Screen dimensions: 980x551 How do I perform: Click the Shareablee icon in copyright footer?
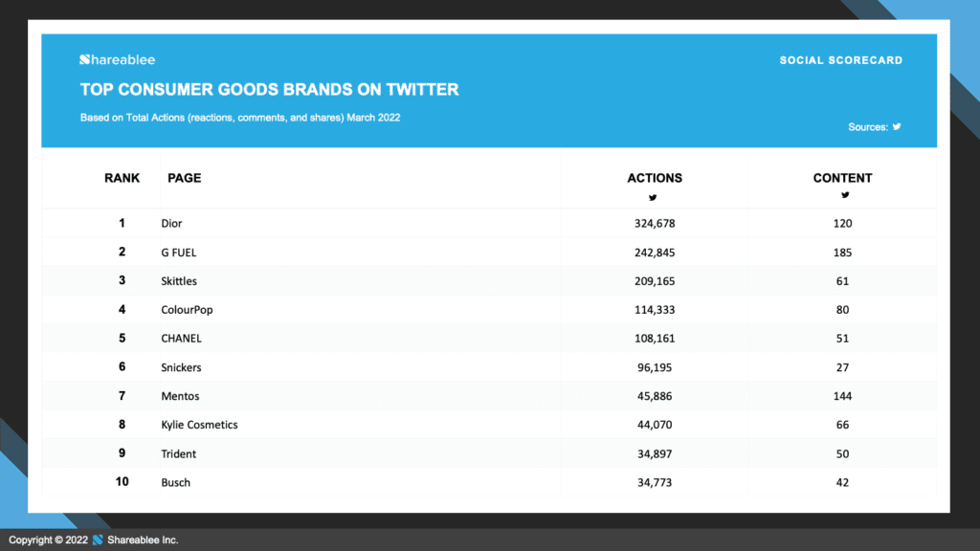coord(98,540)
